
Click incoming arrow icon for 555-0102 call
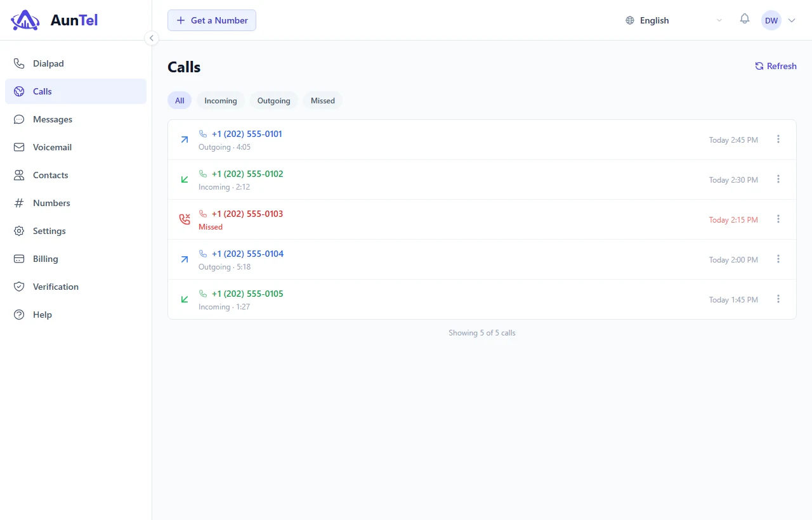click(185, 179)
